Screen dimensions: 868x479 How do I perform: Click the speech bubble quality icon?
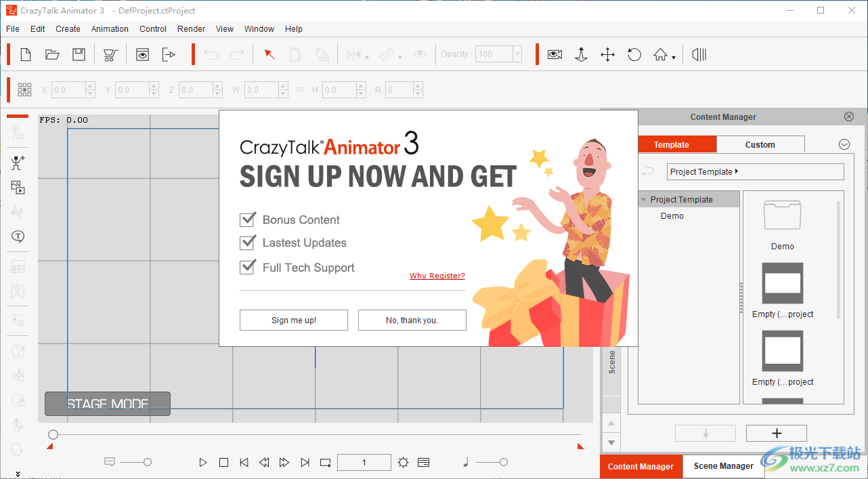click(110, 462)
